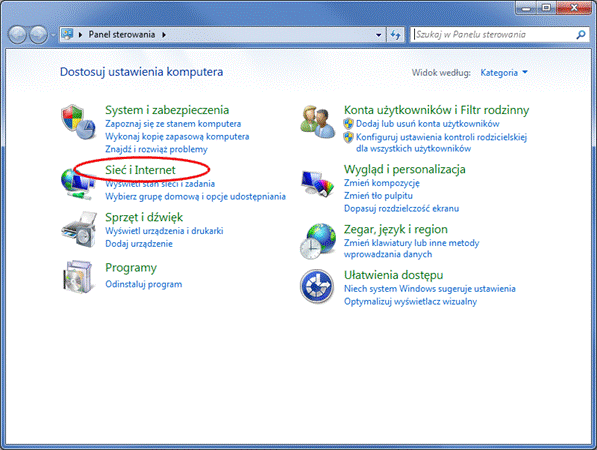Click the Back navigation arrow

click(17, 35)
